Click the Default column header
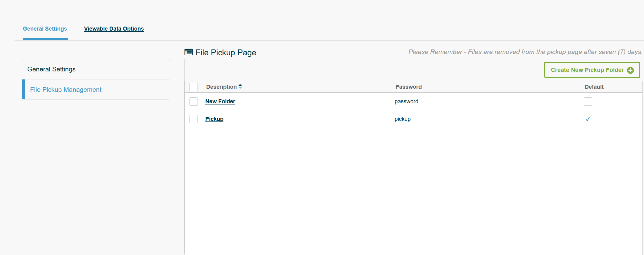The width and height of the screenshot is (644, 255). click(x=594, y=87)
